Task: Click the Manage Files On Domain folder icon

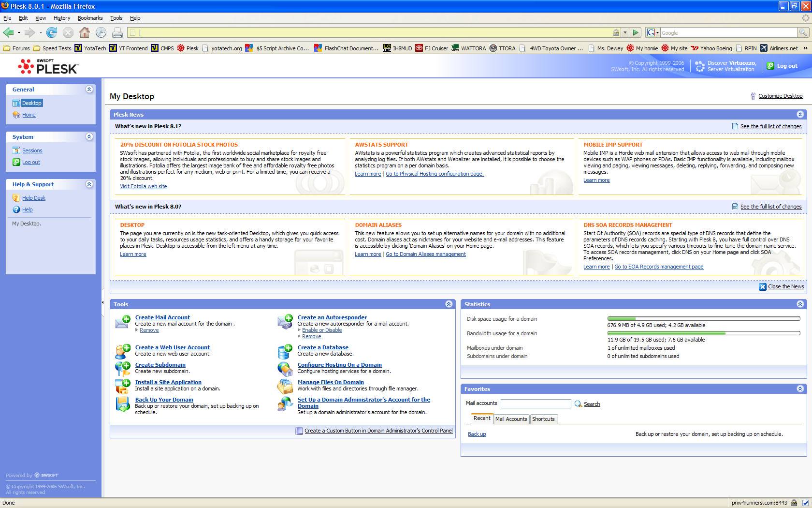Action: (x=285, y=386)
